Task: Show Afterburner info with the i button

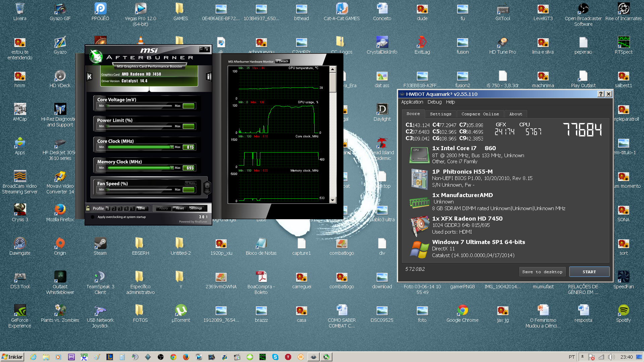Action: point(209,77)
